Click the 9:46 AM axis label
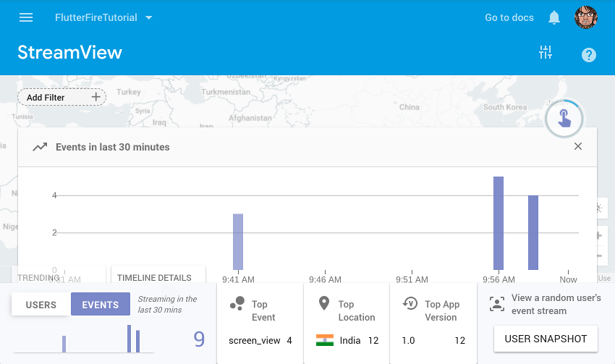615x364 pixels. [x=325, y=279]
